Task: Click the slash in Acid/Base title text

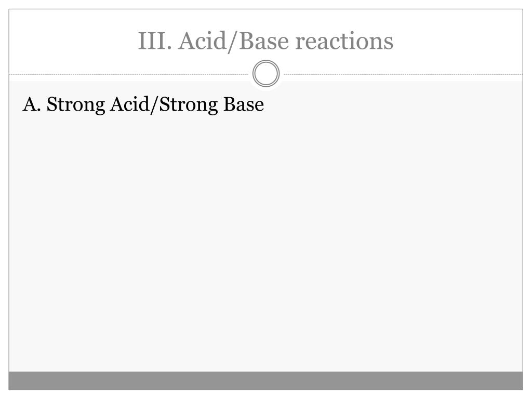Action: pos(233,42)
